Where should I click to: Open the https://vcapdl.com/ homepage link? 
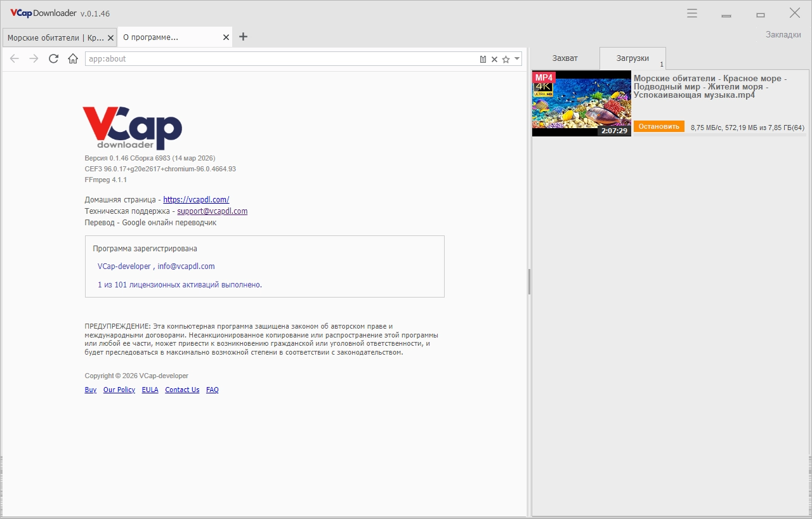[x=196, y=199]
